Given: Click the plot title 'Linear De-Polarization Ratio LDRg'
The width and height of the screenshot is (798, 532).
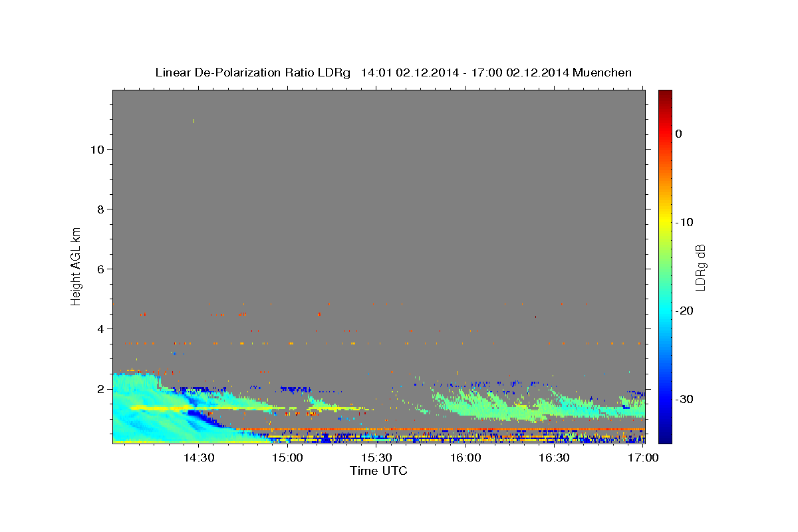Looking at the screenshot, I should click(x=252, y=73).
